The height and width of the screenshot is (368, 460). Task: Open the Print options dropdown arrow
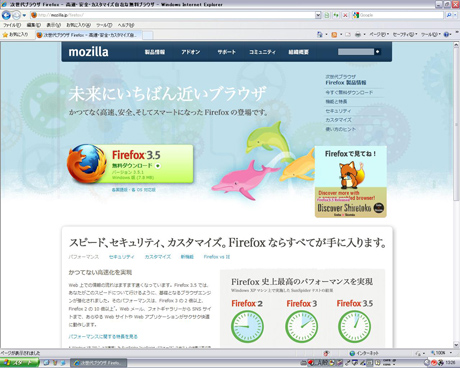[x=364, y=34]
